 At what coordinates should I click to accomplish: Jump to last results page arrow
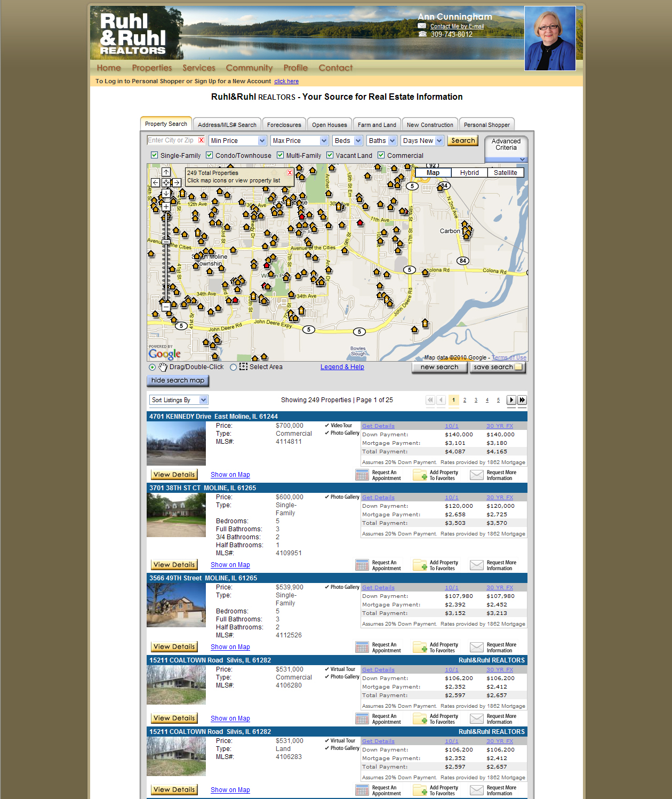coord(522,400)
